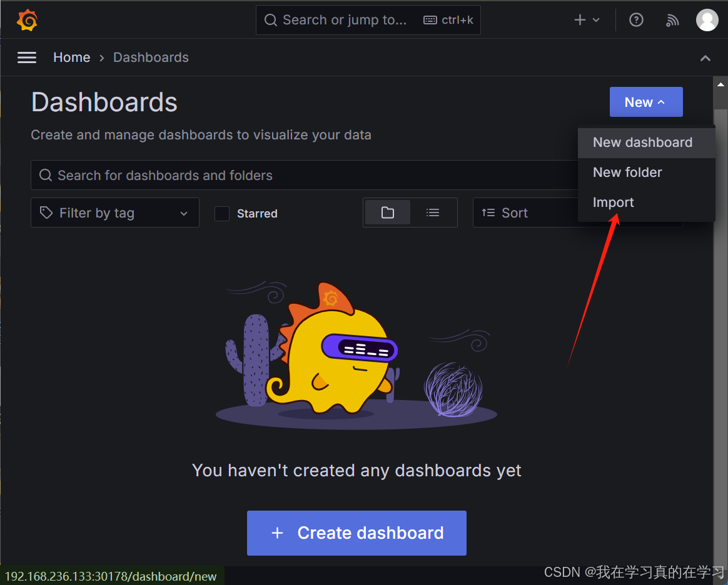Screen dimensions: 728x585
Task: Switch to list view
Action: 433,212
